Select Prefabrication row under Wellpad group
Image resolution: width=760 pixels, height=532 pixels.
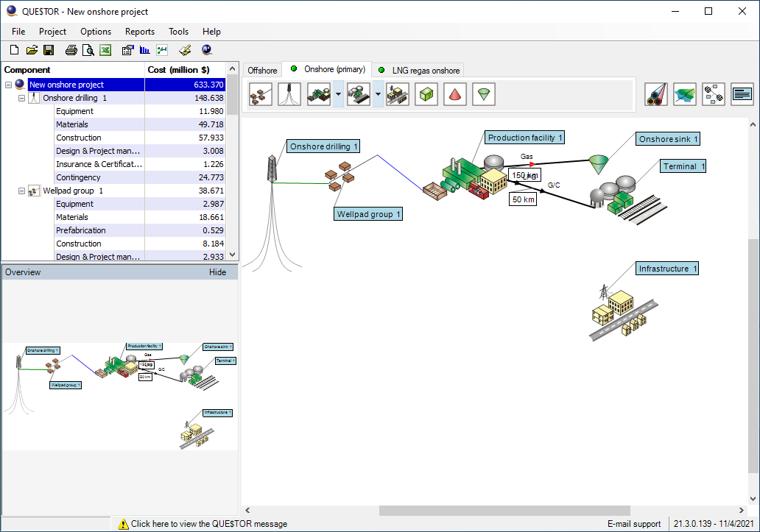[140, 230]
